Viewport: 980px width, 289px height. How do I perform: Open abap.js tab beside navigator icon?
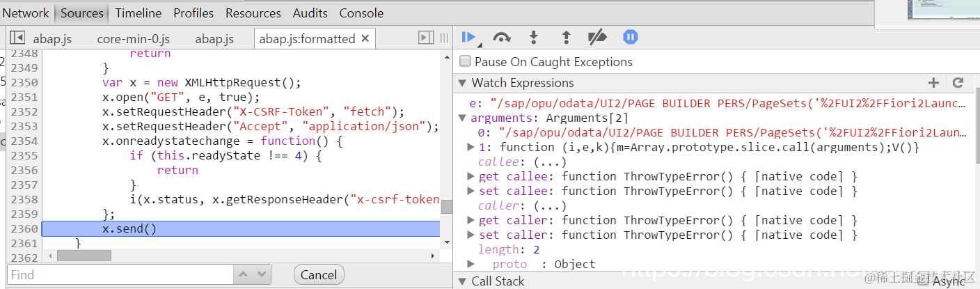pyautogui.click(x=53, y=38)
